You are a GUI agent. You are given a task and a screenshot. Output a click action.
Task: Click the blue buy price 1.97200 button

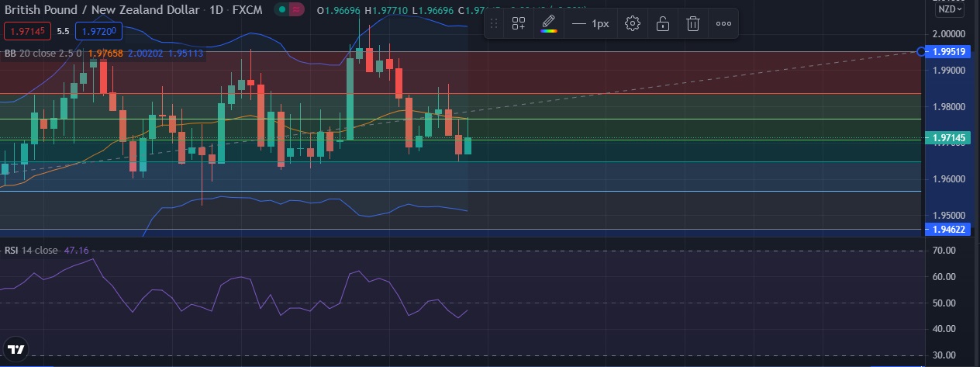click(97, 31)
